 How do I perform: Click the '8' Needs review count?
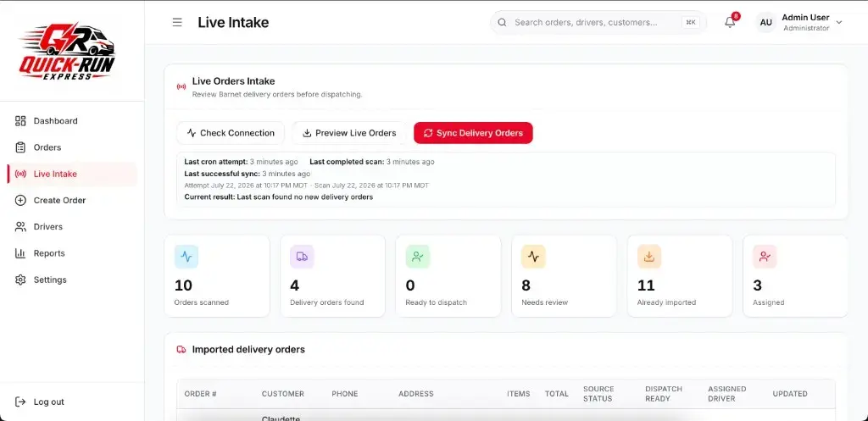pyautogui.click(x=526, y=285)
